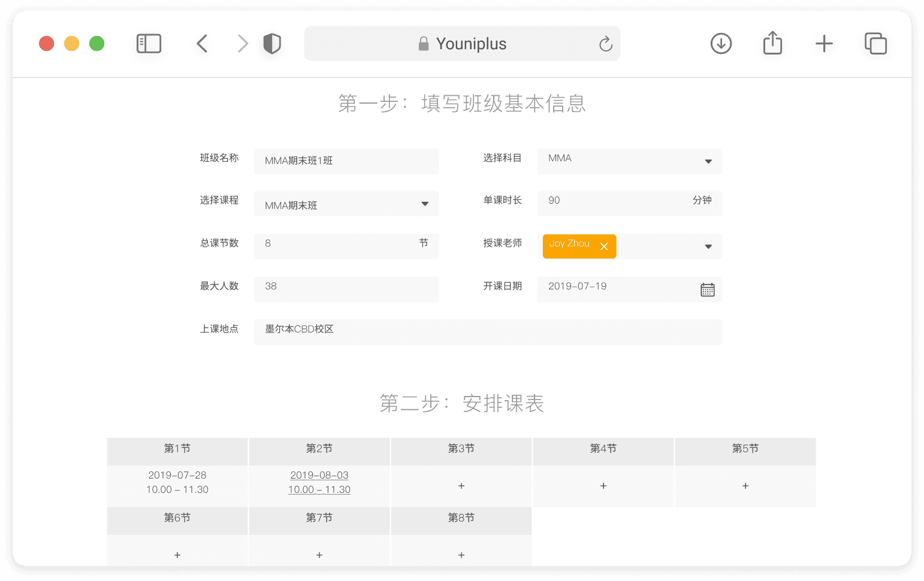Show the tab overview icon

point(875,44)
